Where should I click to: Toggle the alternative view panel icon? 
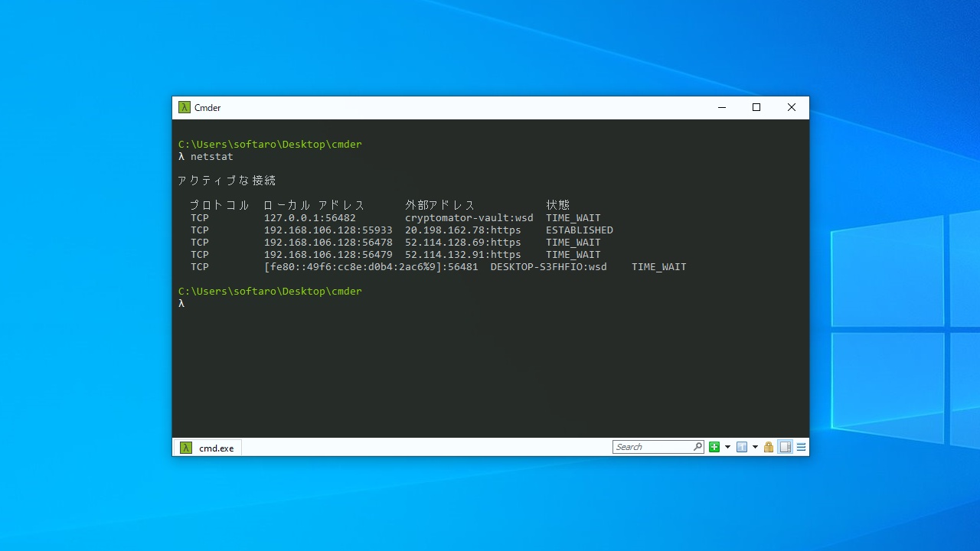[785, 447]
